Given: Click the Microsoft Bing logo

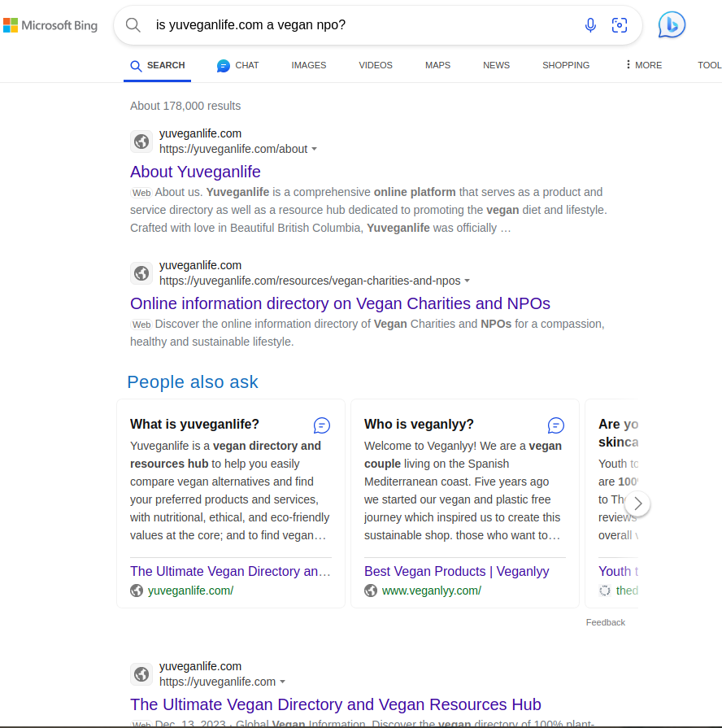Looking at the screenshot, I should tap(50, 25).
